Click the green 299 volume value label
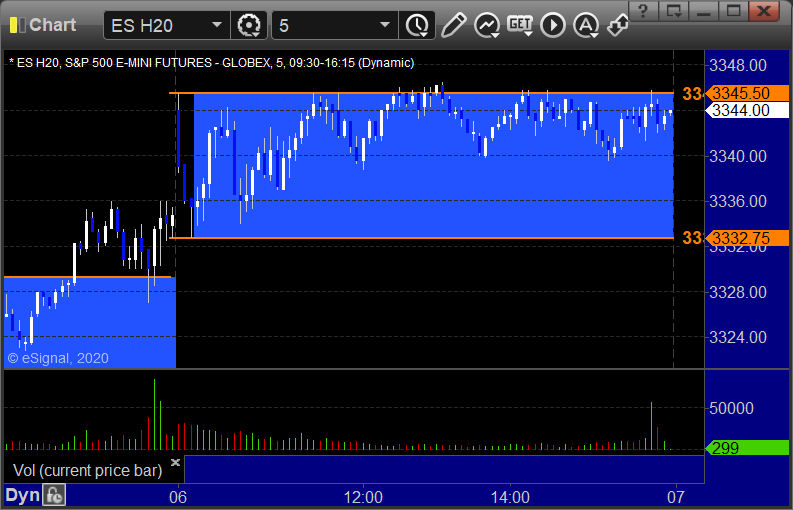The image size is (793, 510). click(x=746, y=447)
